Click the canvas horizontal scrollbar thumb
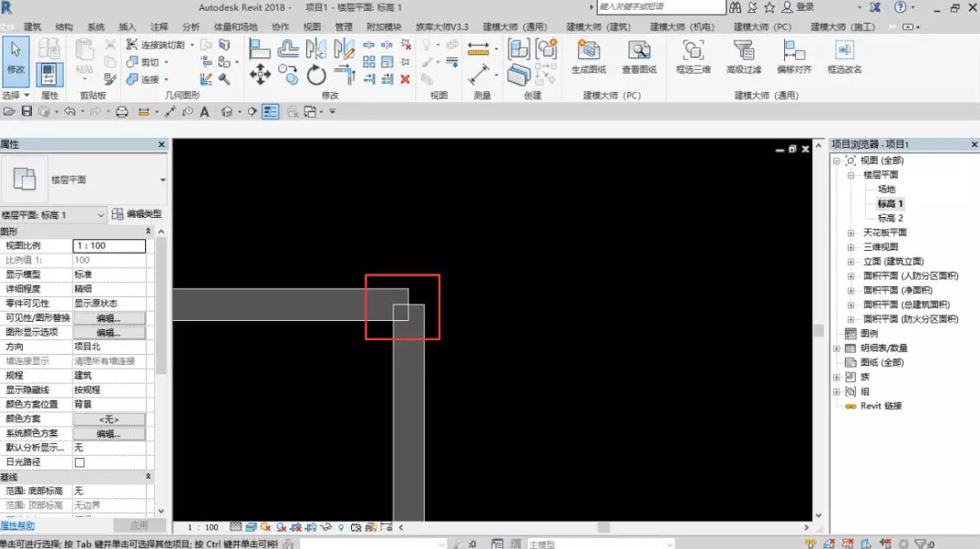 (x=603, y=527)
